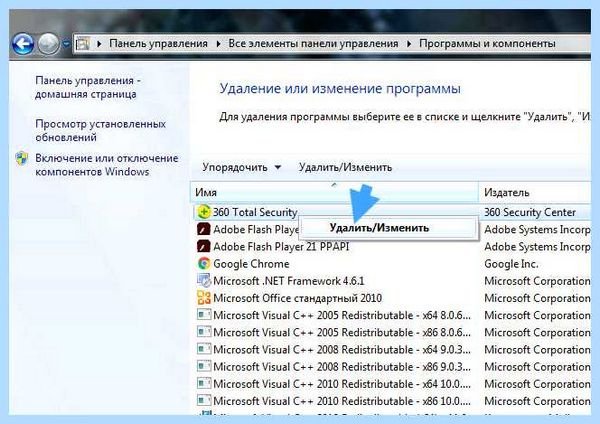Sort by the Издатель column header
600x424 pixels.
pyautogui.click(x=535, y=192)
